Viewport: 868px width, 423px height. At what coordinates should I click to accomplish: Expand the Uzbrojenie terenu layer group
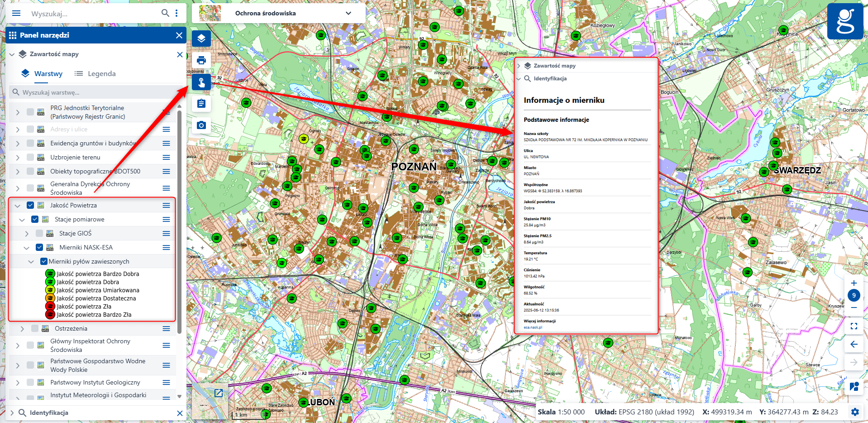[x=18, y=158]
